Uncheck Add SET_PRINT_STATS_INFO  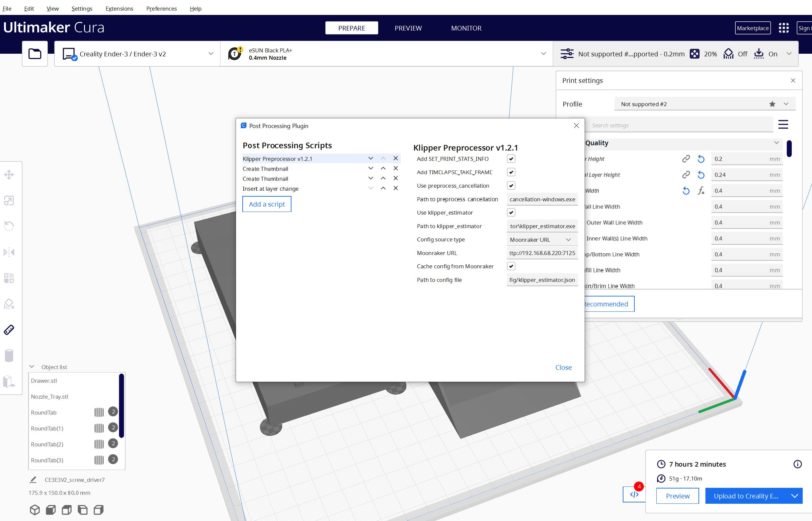tap(511, 158)
